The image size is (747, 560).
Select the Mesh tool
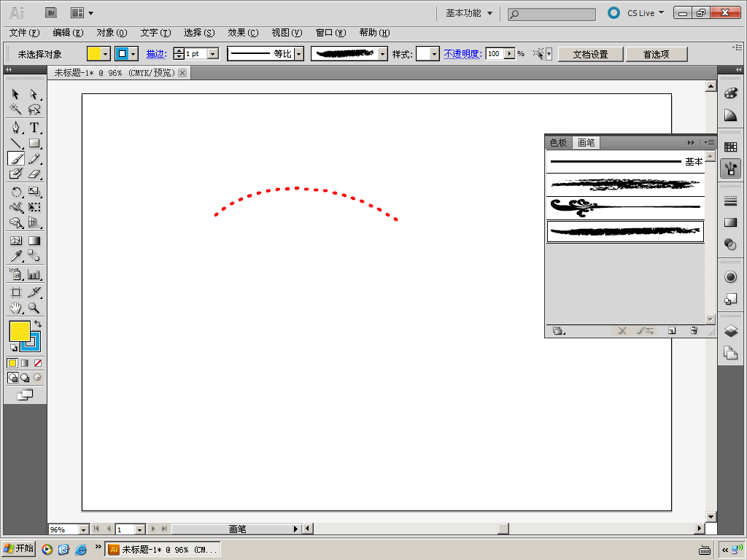15,241
